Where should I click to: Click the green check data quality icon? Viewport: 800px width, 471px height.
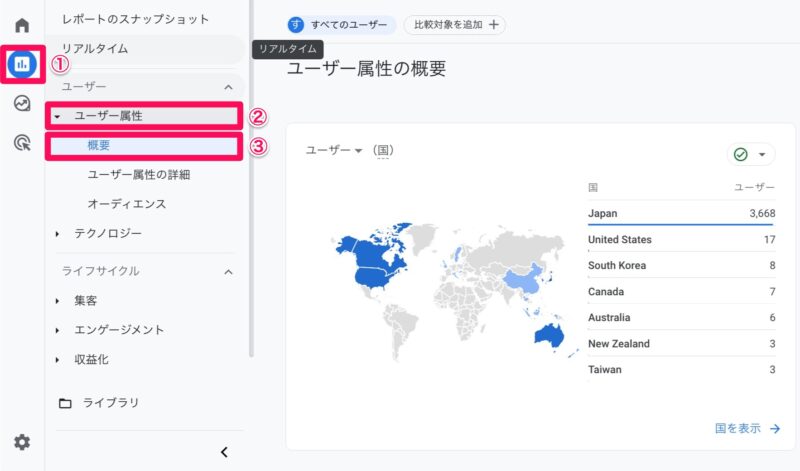click(x=740, y=154)
